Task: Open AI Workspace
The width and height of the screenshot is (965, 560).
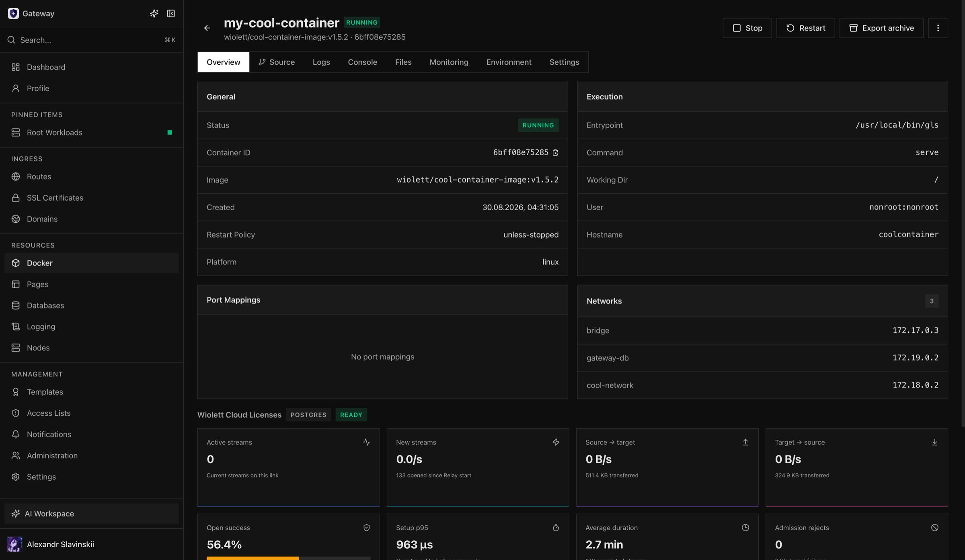Action: (92, 513)
